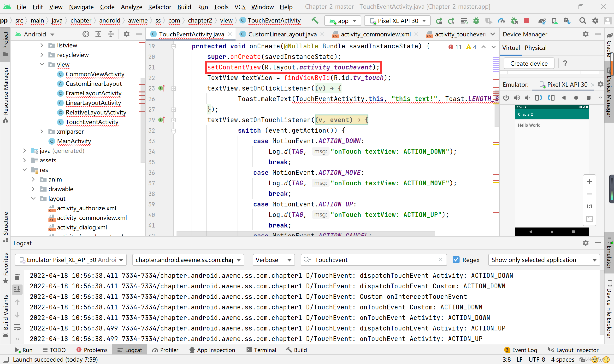Click the Create device button
The width and height of the screenshot is (614, 364).
point(529,63)
